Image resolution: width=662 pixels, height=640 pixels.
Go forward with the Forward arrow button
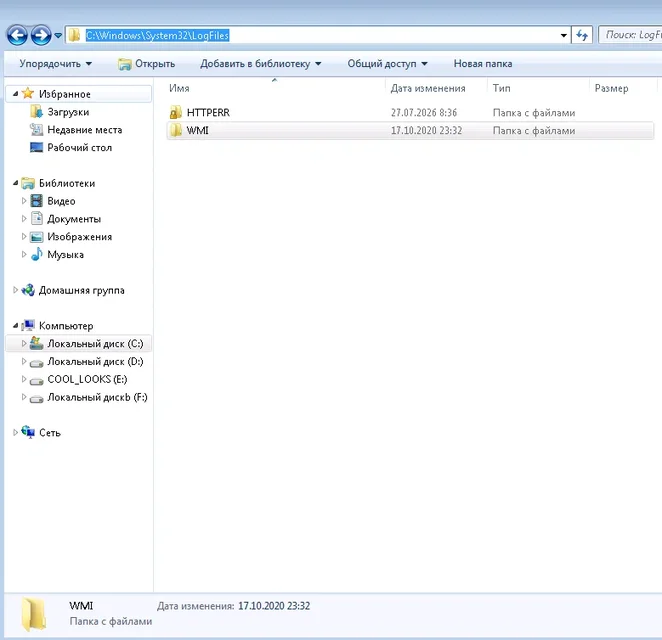click(41, 35)
